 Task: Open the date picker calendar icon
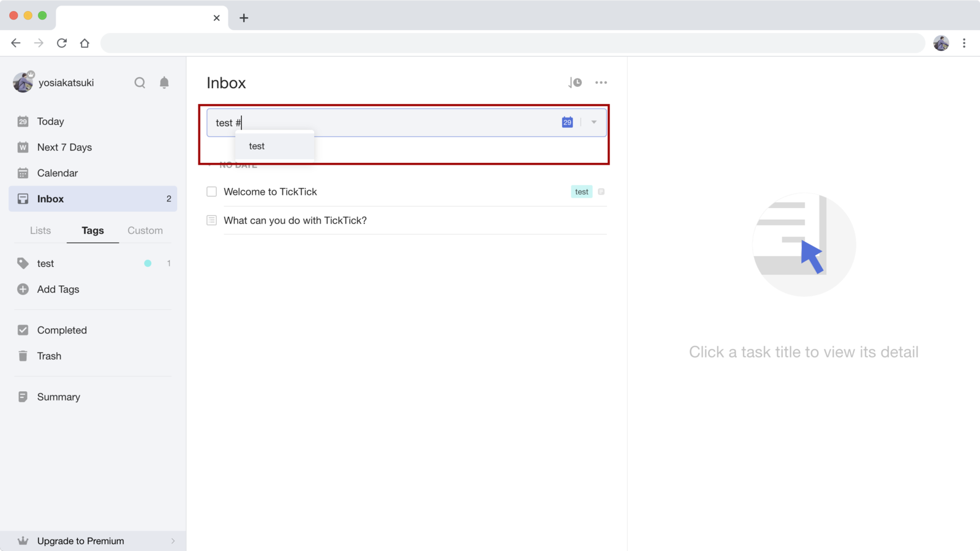567,122
